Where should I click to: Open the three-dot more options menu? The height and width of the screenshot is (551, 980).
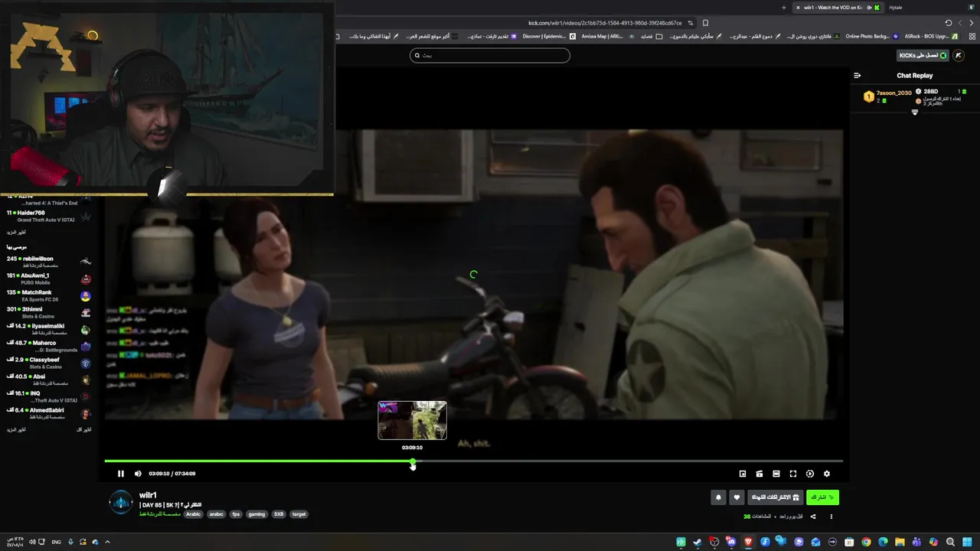tap(831, 517)
